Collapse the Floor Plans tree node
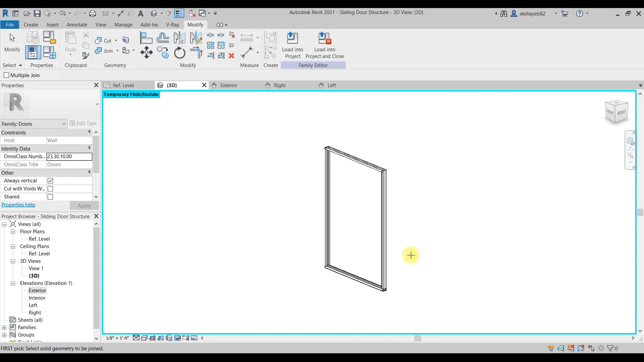Image resolution: width=644 pixels, height=362 pixels. click(x=13, y=232)
